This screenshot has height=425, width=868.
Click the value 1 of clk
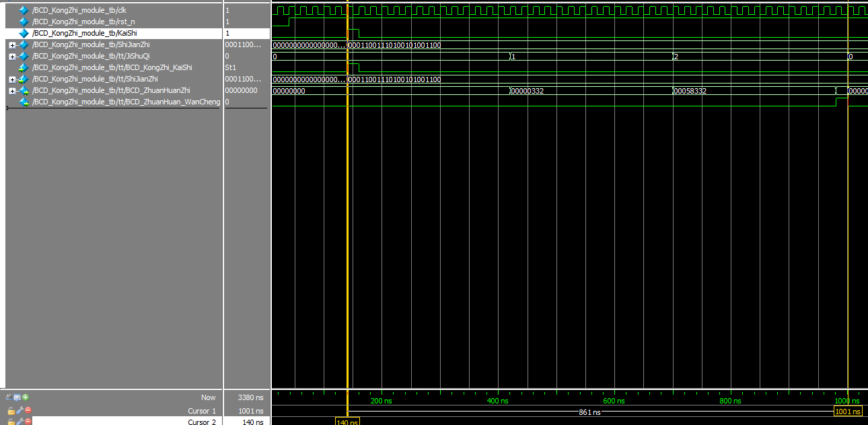pyautogui.click(x=227, y=10)
